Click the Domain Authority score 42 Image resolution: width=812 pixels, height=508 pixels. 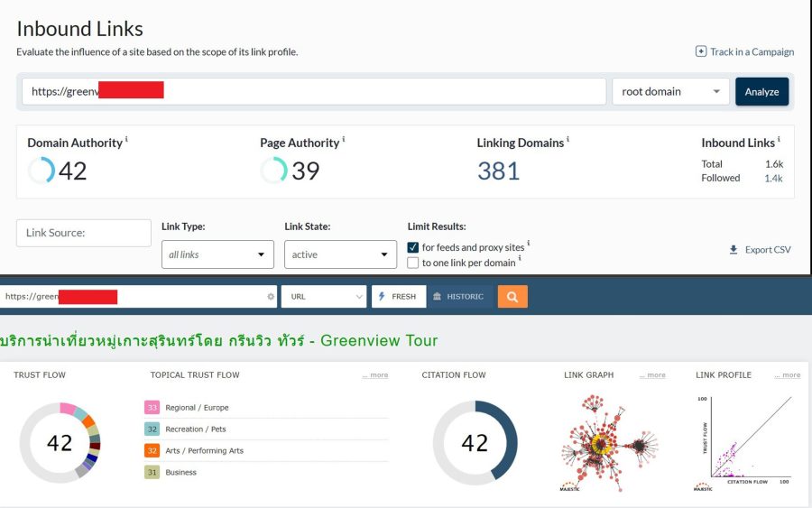click(x=72, y=171)
